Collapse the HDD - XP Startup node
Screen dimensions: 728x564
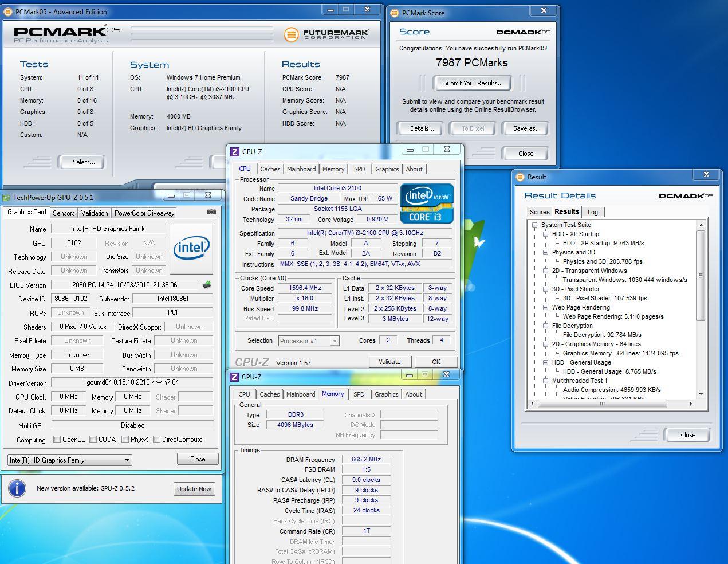546,234
